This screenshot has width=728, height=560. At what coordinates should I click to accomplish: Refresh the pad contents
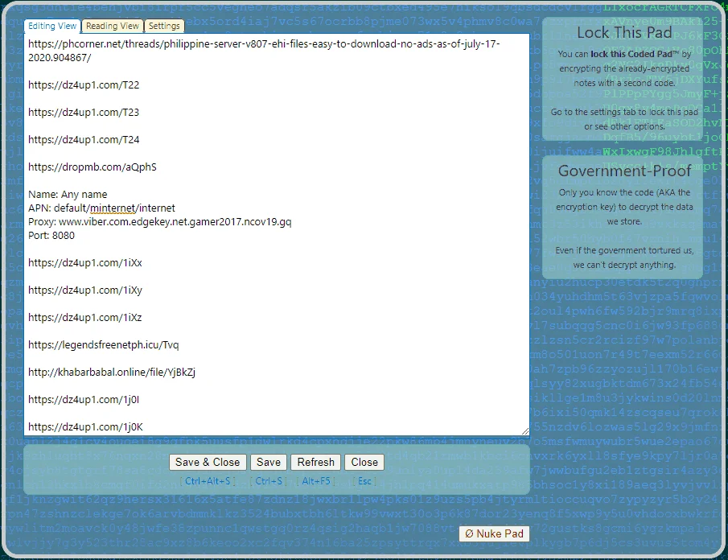pyautogui.click(x=315, y=462)
